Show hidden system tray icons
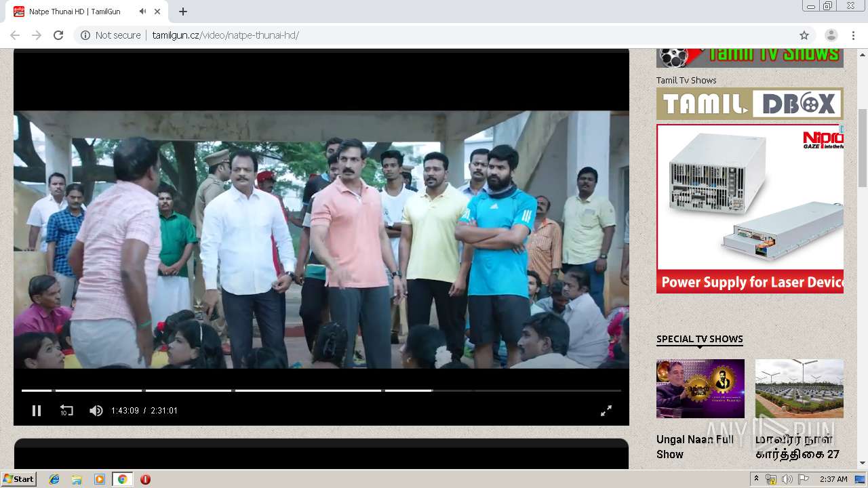This screenshot has height=488, width=868. tap(756, 479)
